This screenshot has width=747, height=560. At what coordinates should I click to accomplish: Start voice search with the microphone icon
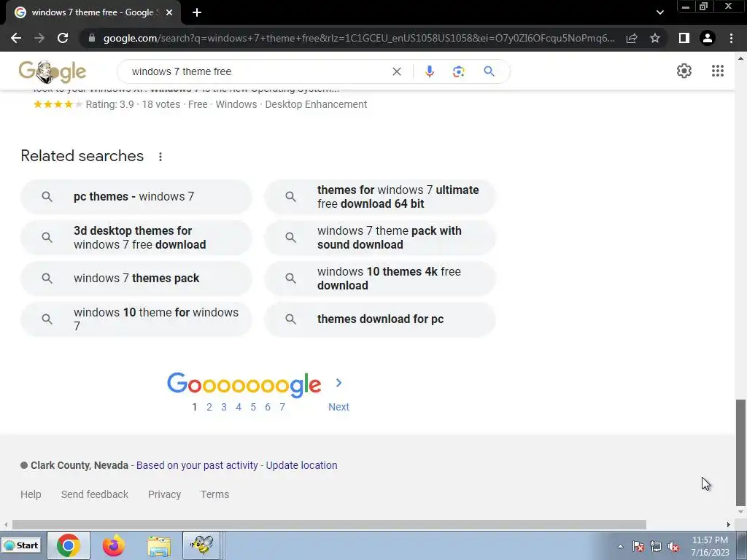[429, 71]
